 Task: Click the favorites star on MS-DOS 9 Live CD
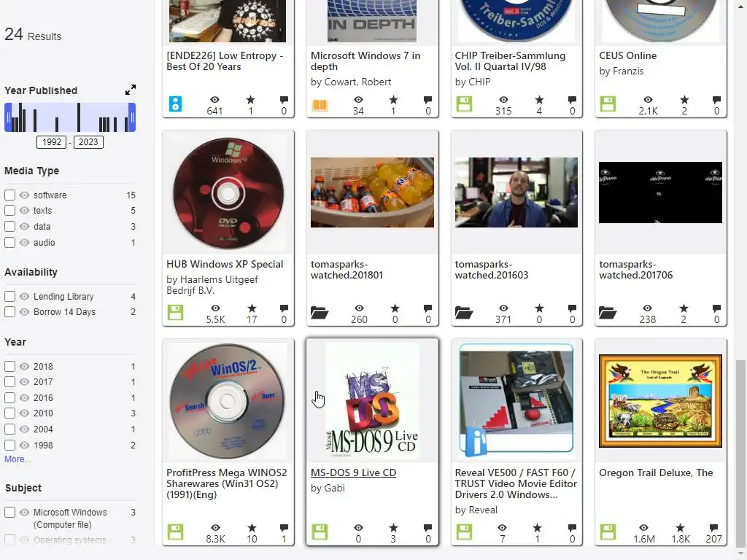coord(393,528)
